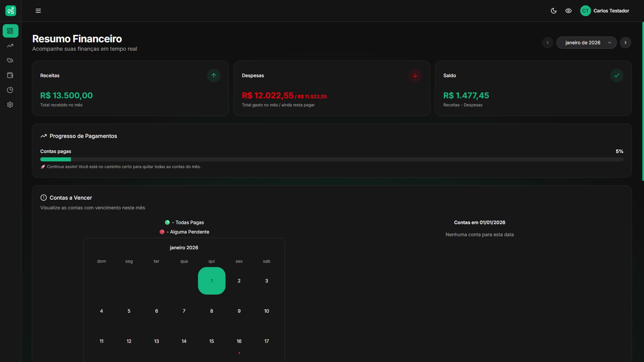Open the tags section from the sidebar

pyautogui.click(x=10, y=60)
